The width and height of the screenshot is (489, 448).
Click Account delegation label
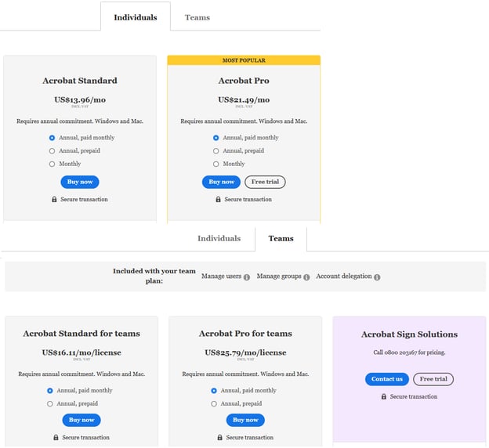click(x=344, y=276)
